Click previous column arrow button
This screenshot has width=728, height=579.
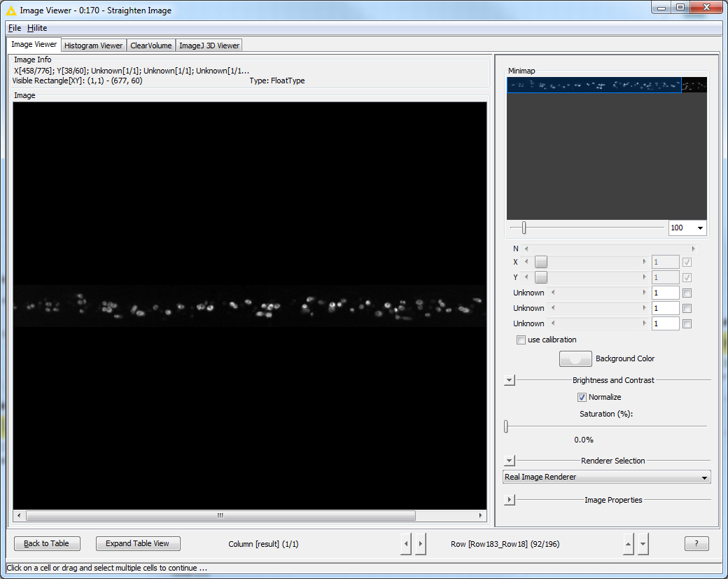point(405,544)
